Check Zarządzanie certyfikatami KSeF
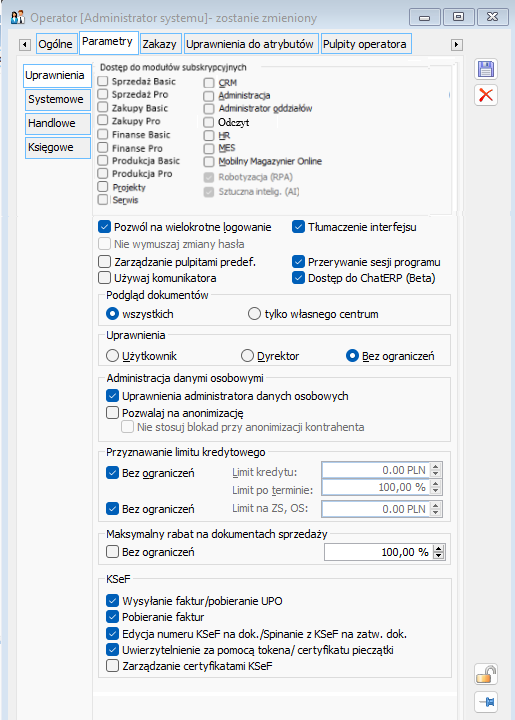 [112, 665]
